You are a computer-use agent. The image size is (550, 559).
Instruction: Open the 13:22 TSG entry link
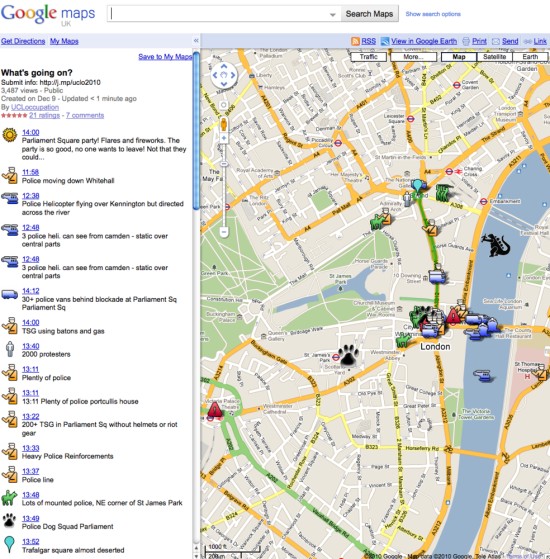(x=31, y=416)
